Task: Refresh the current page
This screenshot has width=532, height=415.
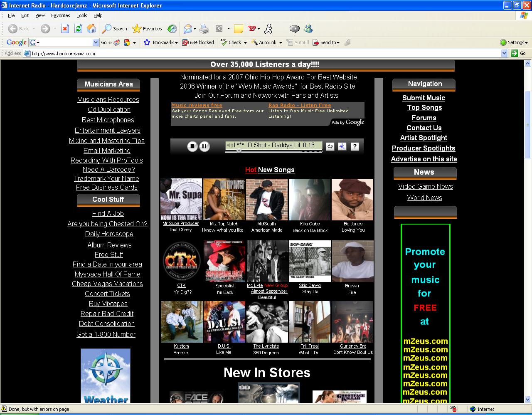Action: click(x=78, y=29)
